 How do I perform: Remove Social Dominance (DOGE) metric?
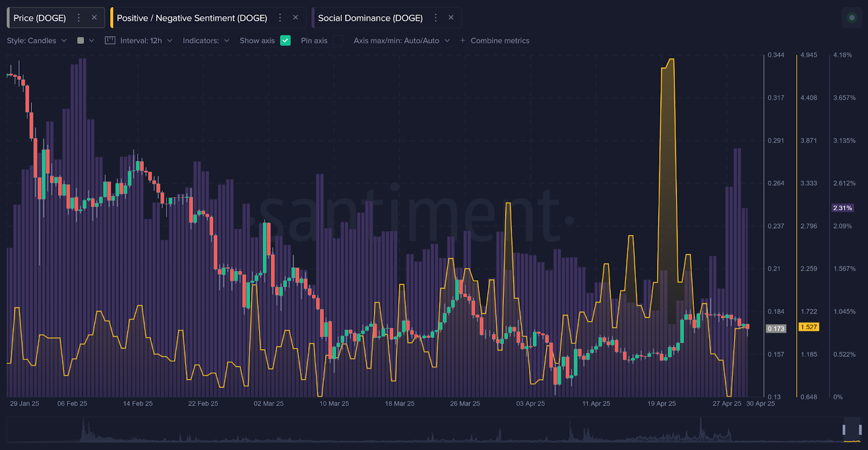[451, 18]
